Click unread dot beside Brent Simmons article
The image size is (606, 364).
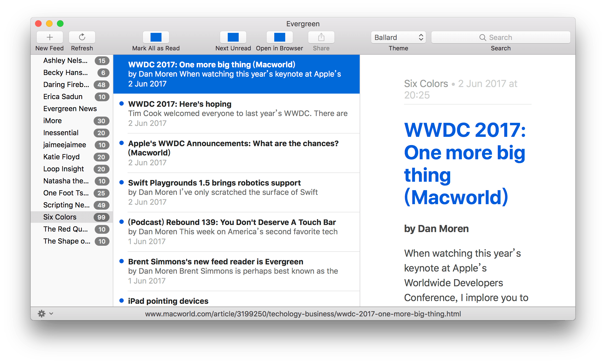point(122,261)
